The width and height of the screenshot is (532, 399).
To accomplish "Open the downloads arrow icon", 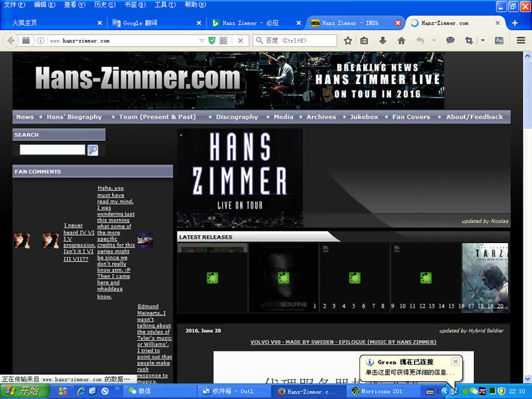I will pyautogui.click(x=383, y=41).
